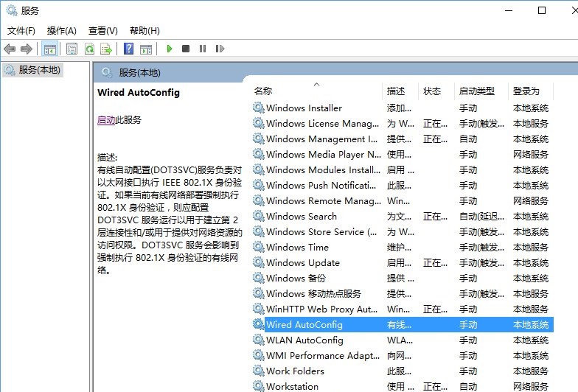Sort by the 名称 column header
Screen dimensions: 578x392
(263, 91)
